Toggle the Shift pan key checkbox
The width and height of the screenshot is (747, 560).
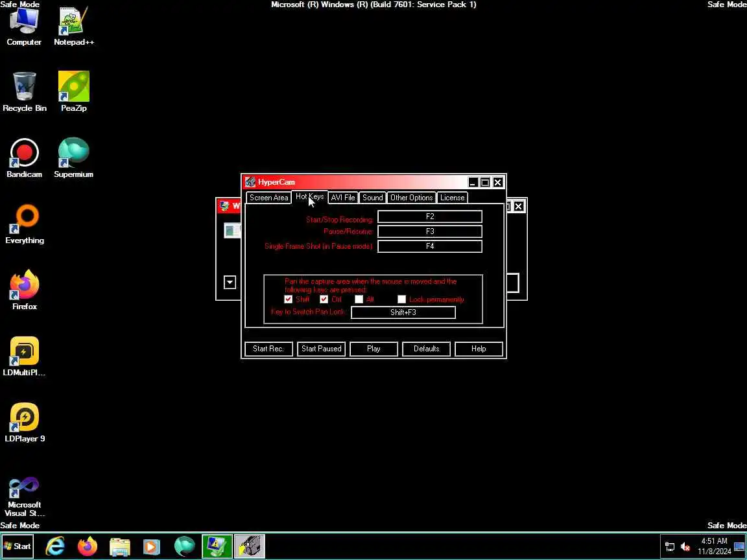[288, 299]
